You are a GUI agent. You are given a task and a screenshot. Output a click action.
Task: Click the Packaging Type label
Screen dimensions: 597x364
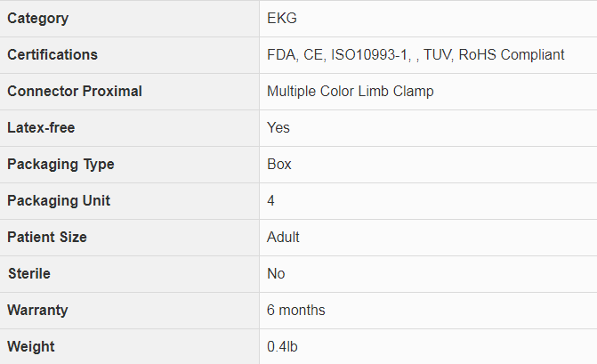pyautogui.click(x=61, y=165)
